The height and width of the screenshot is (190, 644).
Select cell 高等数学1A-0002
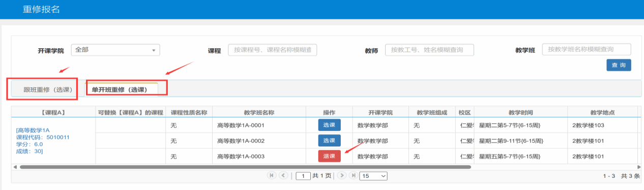(x=259, y=140)
